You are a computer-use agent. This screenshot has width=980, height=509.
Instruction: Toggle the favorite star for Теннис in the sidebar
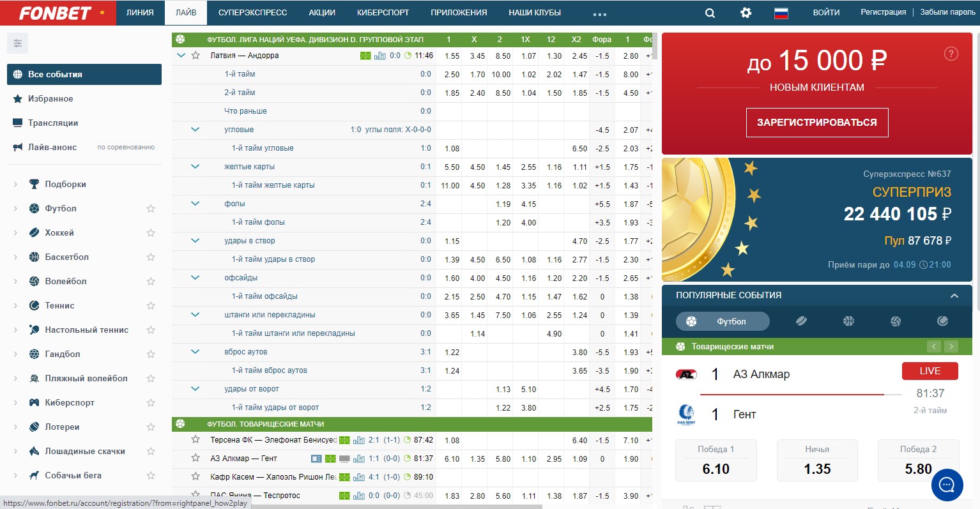click(151, 305)
